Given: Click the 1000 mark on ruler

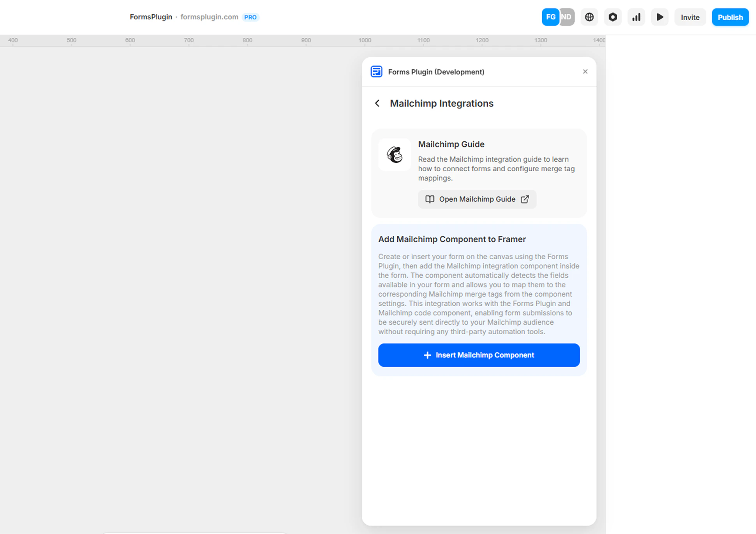Looking at the screenshot, I should click(x=365, y=40).
